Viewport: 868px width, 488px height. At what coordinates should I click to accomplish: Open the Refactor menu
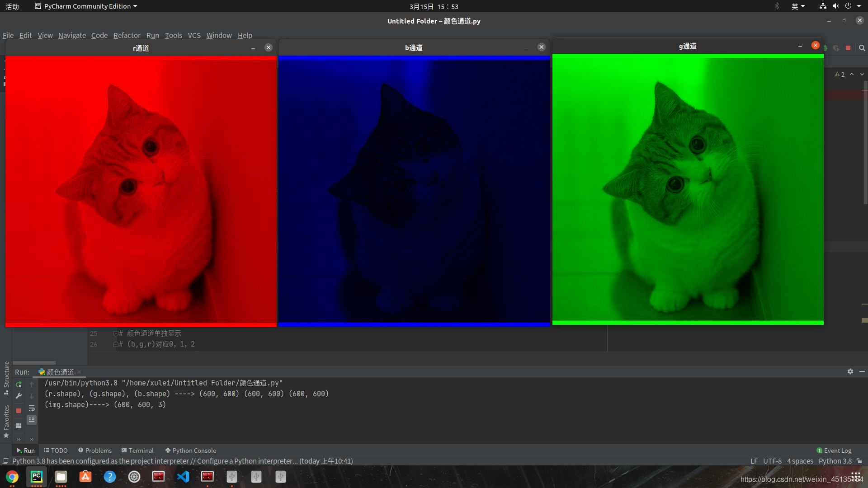127,35
